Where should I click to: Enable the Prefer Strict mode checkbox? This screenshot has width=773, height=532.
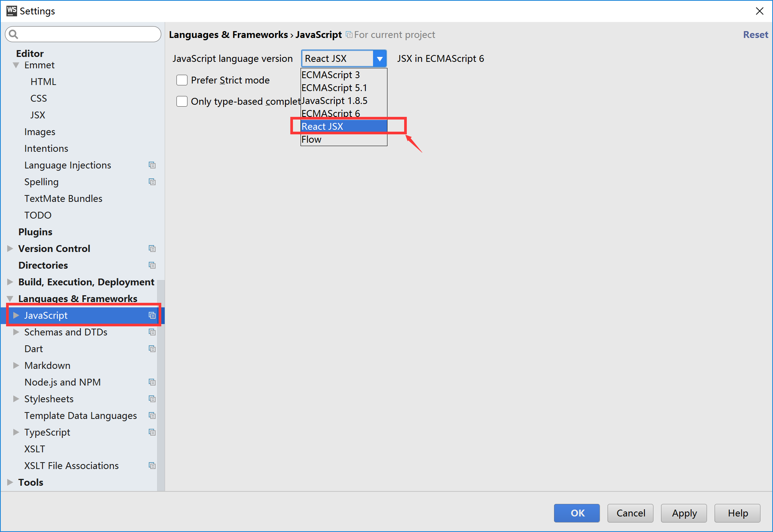pyautogui.click(x=182, y=80)
